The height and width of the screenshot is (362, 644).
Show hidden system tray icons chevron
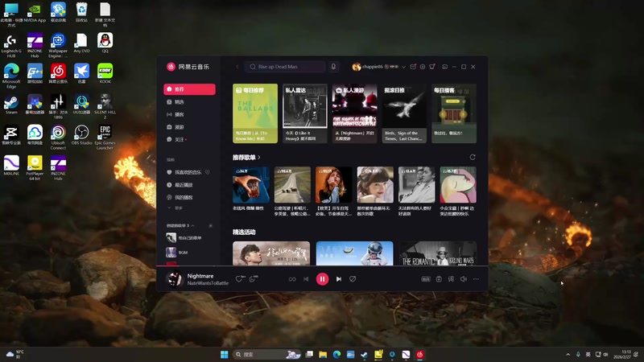[x=568, y=355]
